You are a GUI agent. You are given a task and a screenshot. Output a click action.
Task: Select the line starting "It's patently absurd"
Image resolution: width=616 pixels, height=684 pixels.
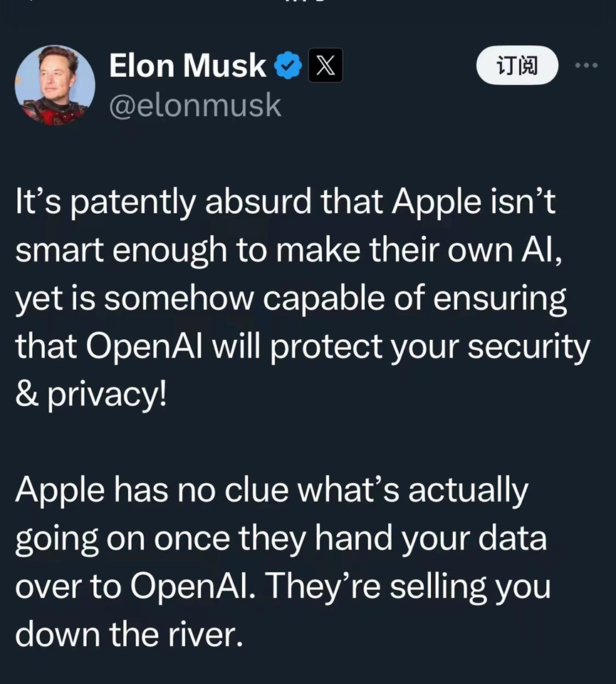(x=286, y=203)
